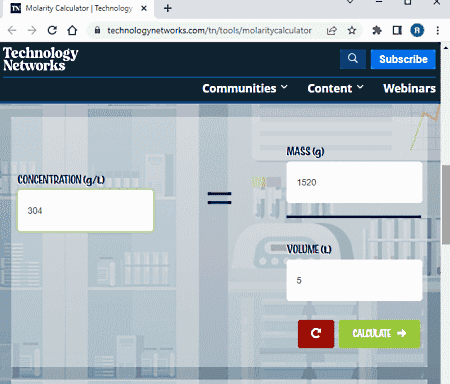450x384 pixels.
Task: Open the site search magnifier button
Action: click(353, 59)
